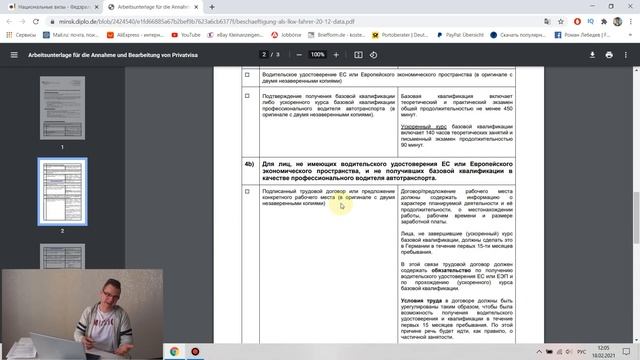Click the 100% zoom level field
Screen dimensions: 640x360
click(318, 55)
